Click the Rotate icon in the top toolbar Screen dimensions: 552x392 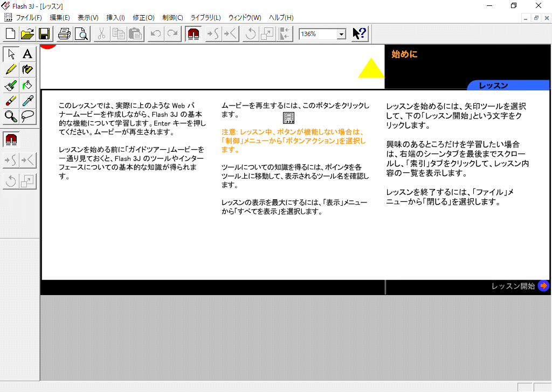coord(251,34)
